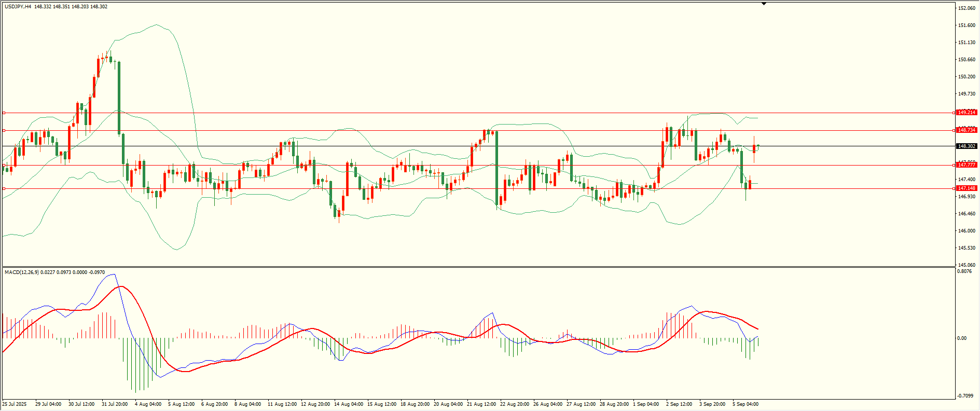Click the 152.060 price scale value
Screen dimensions: 980x411
click(967, 8)
